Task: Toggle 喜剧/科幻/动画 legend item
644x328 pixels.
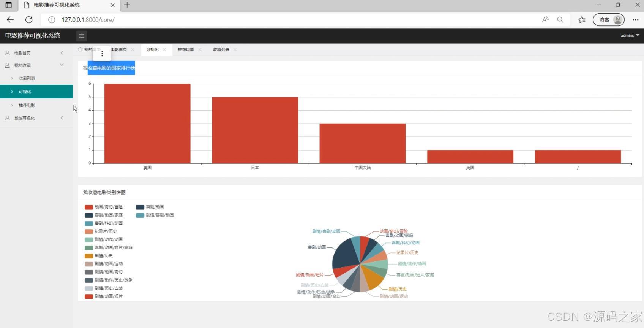Action: click(104, 223)
